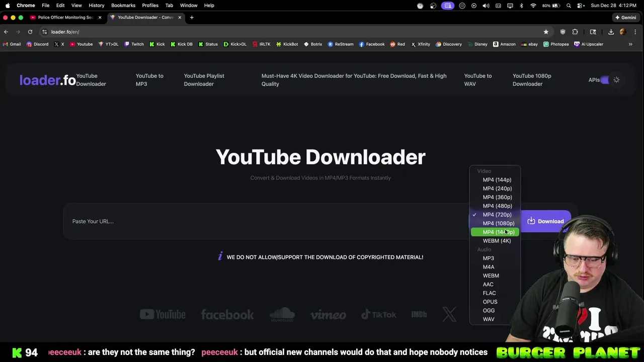This screenshot has height=362, width=644.
Task: Go back to previous page
Action: click(6, 32)
